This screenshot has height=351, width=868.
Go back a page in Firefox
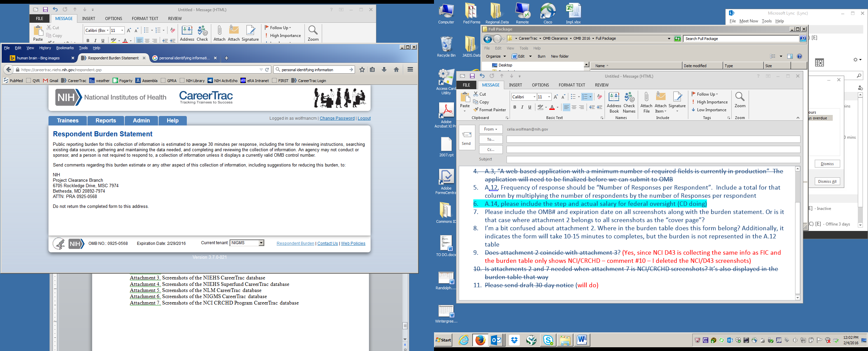[x=9, y=70]
